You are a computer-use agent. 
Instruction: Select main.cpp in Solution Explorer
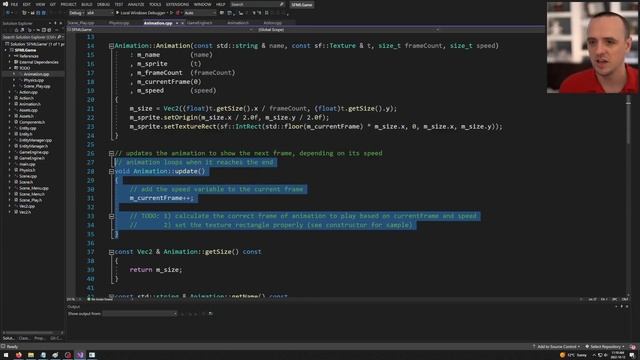point(27,164)
